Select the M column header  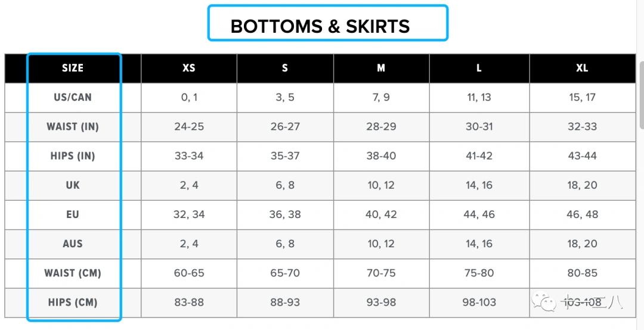381,68
